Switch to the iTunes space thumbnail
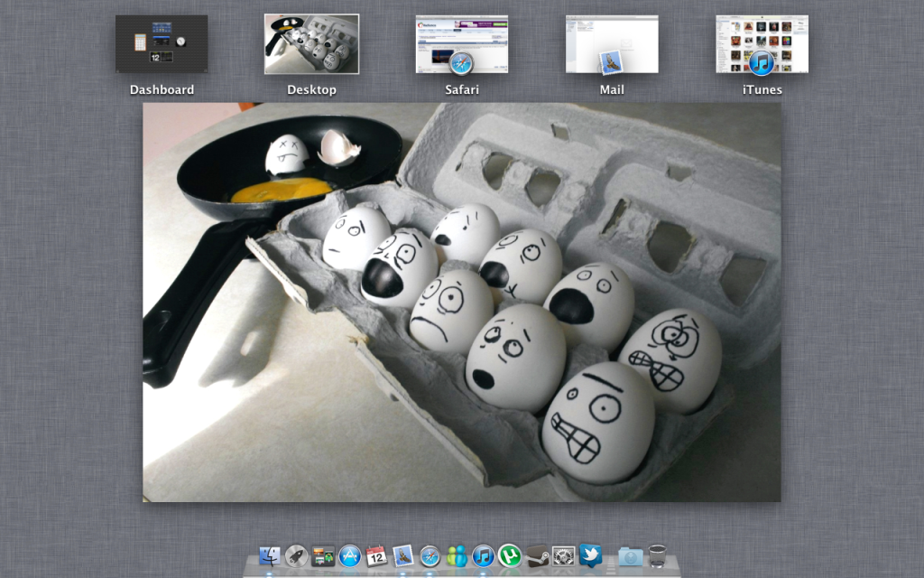The image size is (924, 578). tap(762, 44)
